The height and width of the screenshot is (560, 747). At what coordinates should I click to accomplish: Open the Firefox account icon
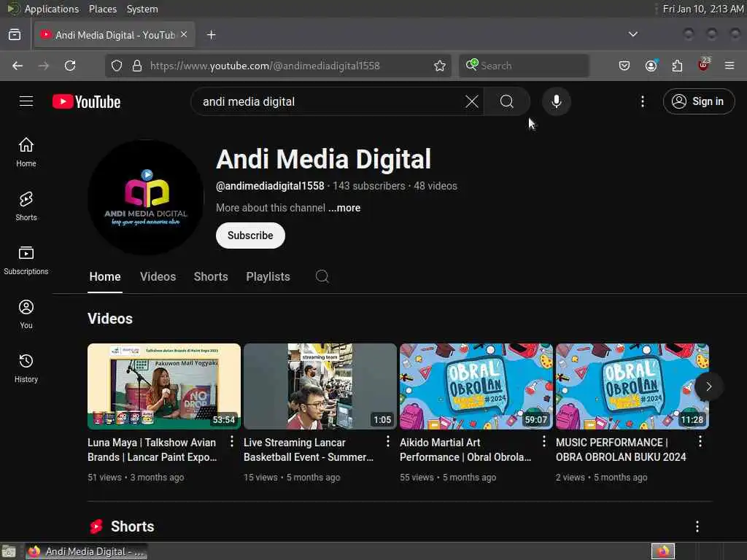[651, 66]
